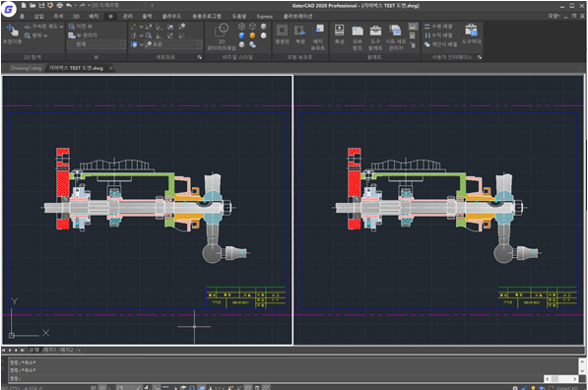The image size is (588, 390).
Task: Create a new drawing from quick access
Action: point(24,6)
